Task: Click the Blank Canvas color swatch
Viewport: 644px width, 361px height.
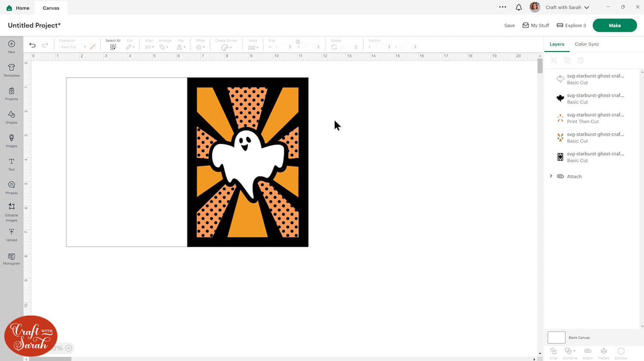Action: [x=556, y=337]
